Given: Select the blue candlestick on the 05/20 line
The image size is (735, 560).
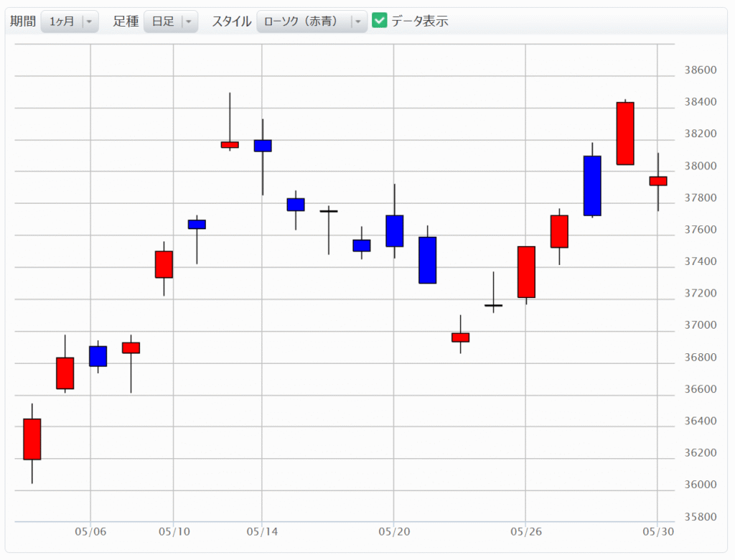Looking at the screenshot, I should 395,231.
